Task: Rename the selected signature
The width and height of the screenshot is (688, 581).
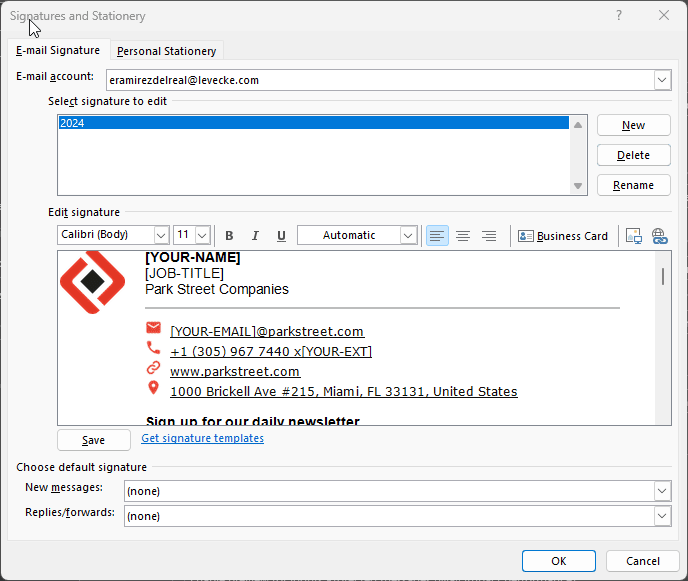Action: click(634, 185)
